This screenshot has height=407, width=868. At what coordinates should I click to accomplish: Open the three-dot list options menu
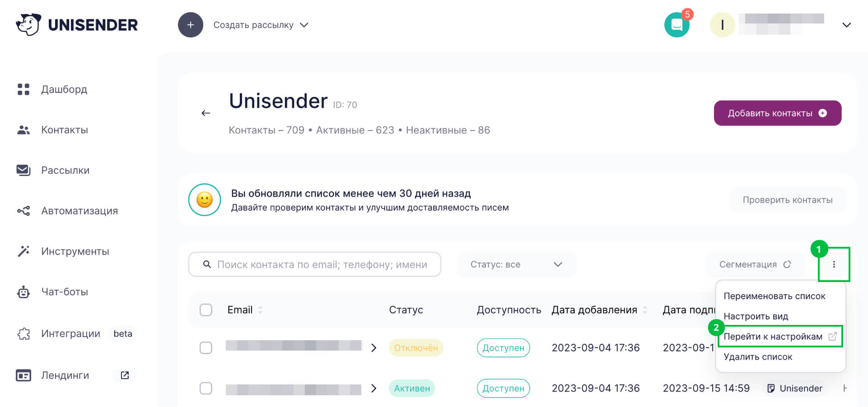click(834, 264)
